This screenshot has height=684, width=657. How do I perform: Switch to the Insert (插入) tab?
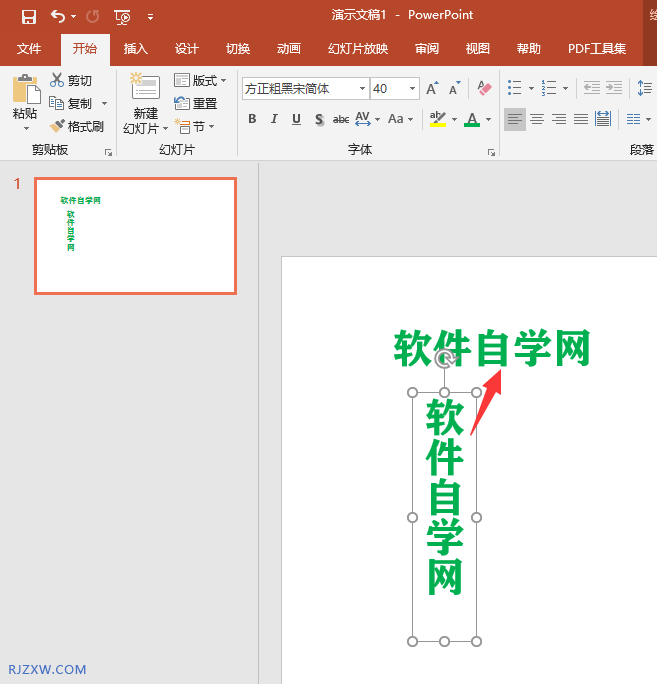[135, 49]
